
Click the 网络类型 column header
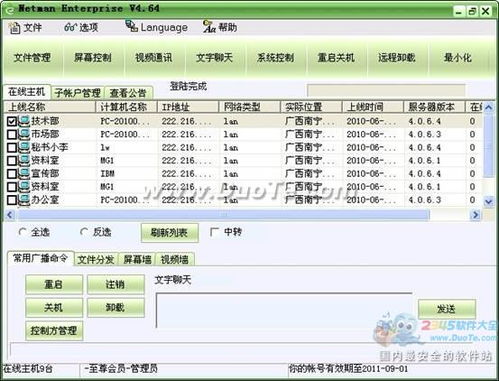[249, 107]
